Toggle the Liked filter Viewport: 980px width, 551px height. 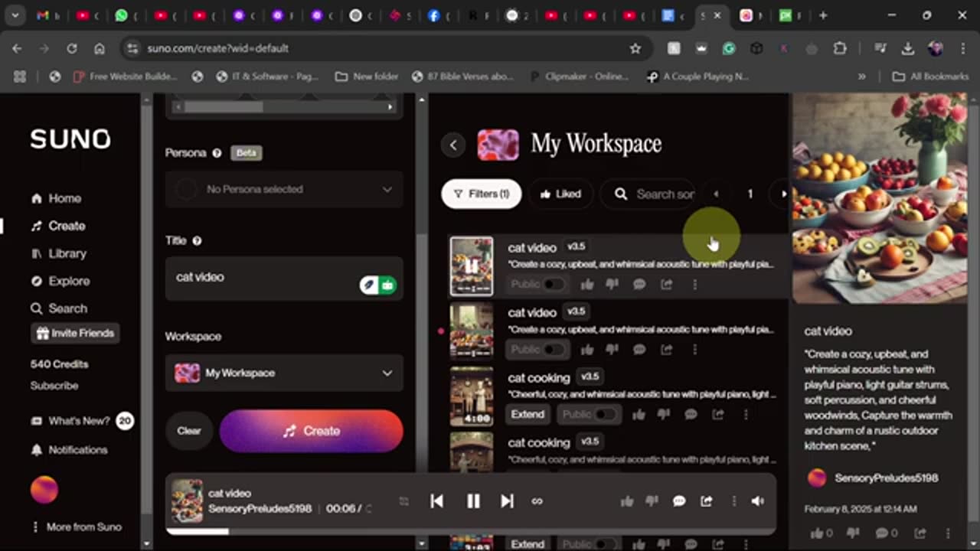coord(560,194)
